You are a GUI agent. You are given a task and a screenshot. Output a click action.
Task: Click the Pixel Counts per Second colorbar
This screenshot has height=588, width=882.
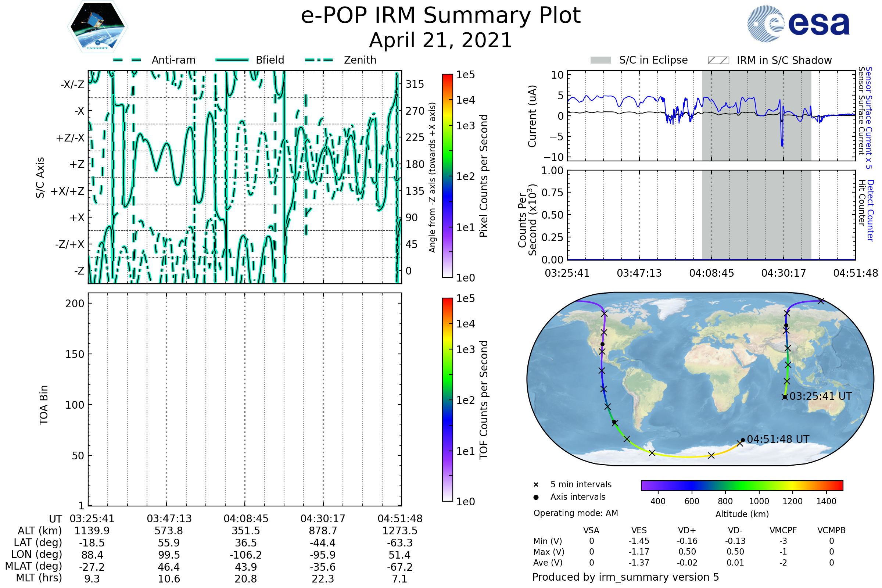click(x=447, y=176)
